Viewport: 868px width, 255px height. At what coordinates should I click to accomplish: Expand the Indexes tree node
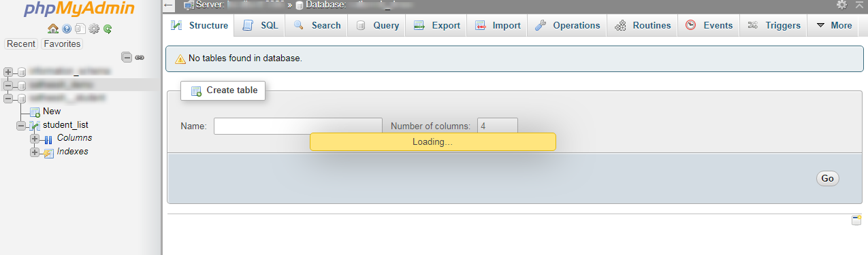(x=35, y=152)
